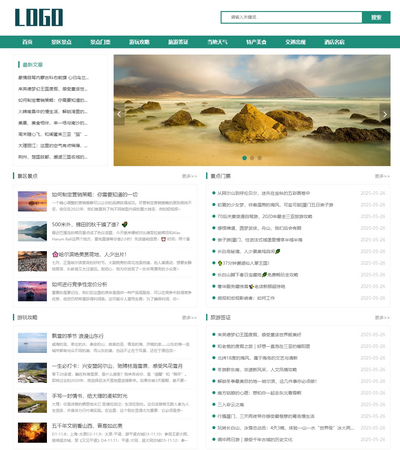Viewport: 400px width, 450px height.
Task: Focus the keyword search input field
Action: 292,17
